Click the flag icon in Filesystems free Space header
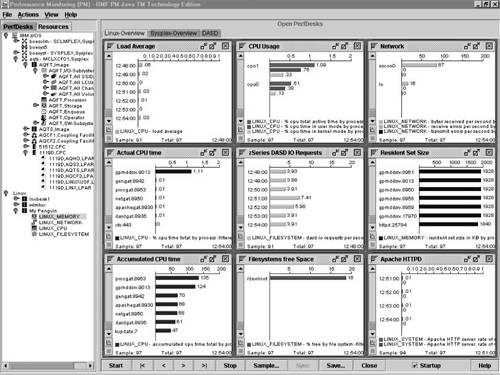 [x=242, y=259]
